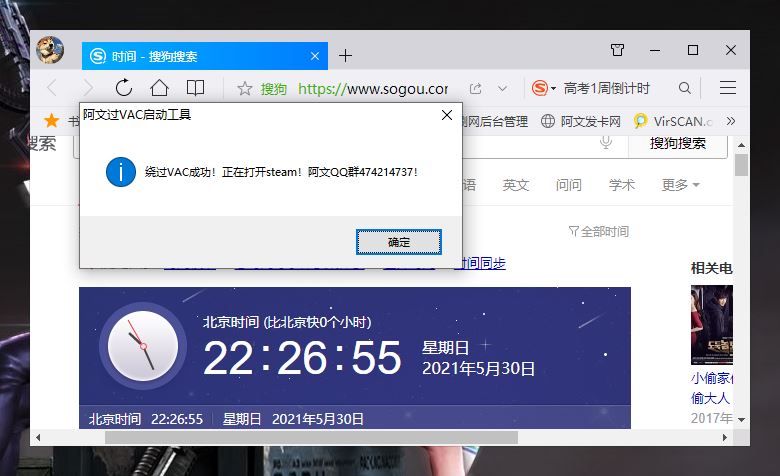Go back to the previous page
Screen dimensions: 780x476
click(52, 88)
